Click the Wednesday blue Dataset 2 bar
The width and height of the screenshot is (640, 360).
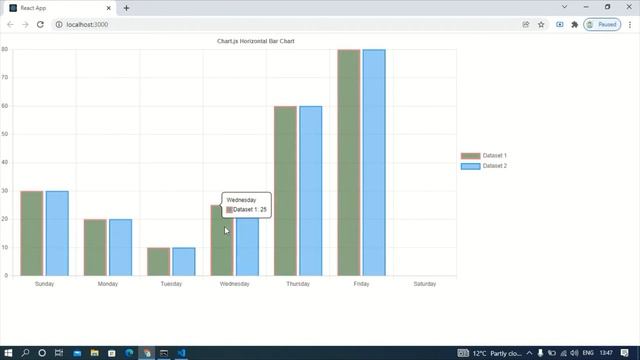(247, 247)
